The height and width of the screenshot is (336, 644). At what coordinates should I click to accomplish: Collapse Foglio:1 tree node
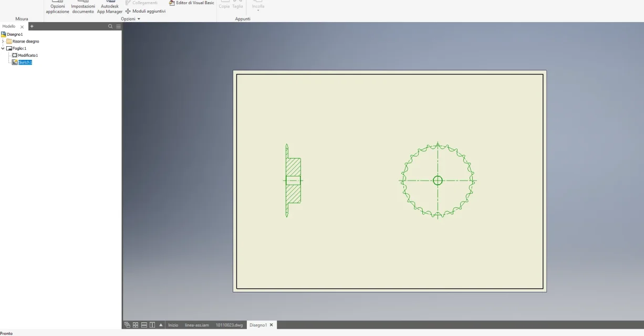(3, 48)
